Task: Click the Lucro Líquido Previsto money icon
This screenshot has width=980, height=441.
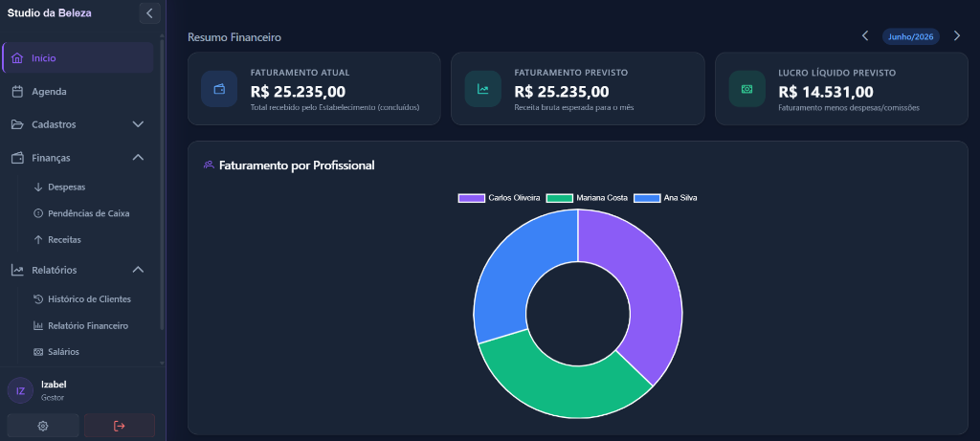Action: 746,89
